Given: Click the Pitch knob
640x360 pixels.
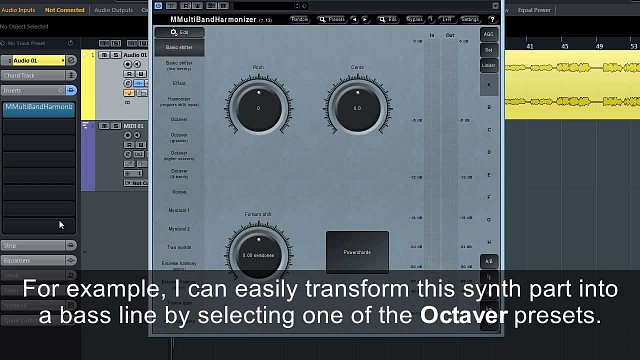Looking at the screenshot, I should tap(258, 108).
